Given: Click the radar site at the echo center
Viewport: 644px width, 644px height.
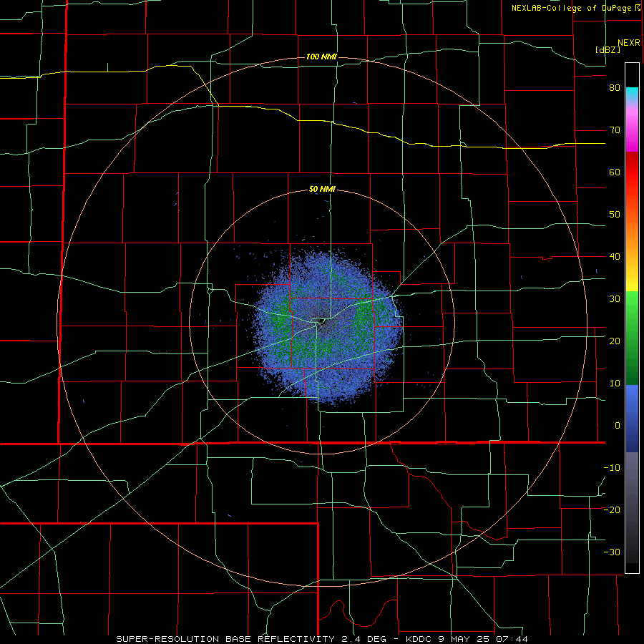Looking at the screenshot, I should (x=321, y=322).
